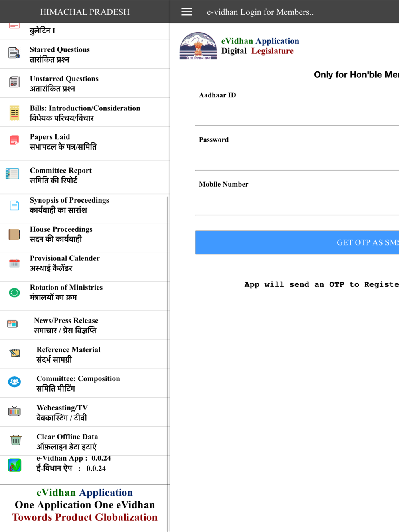
Task: Click the Starred Questions document icon
Action: [14, 53]
